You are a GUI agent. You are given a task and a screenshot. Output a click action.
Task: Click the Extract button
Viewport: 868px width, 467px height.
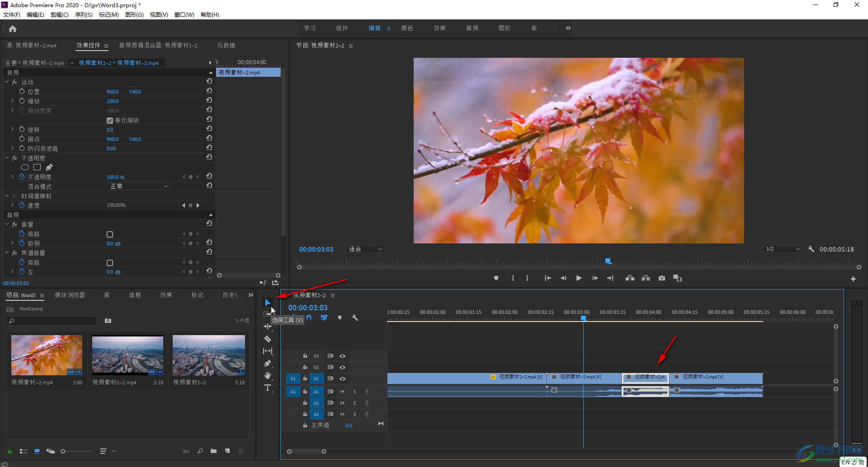pos(646,278)
